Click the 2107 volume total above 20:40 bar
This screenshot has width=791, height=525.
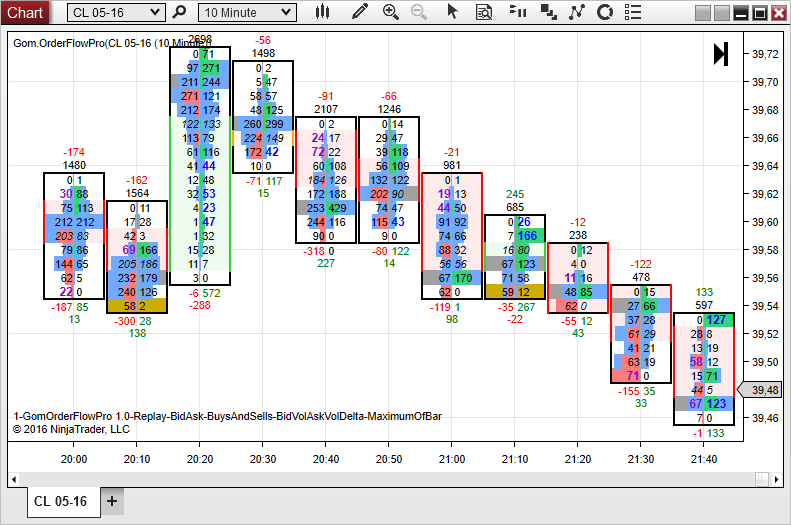click(x=326, y=109)
